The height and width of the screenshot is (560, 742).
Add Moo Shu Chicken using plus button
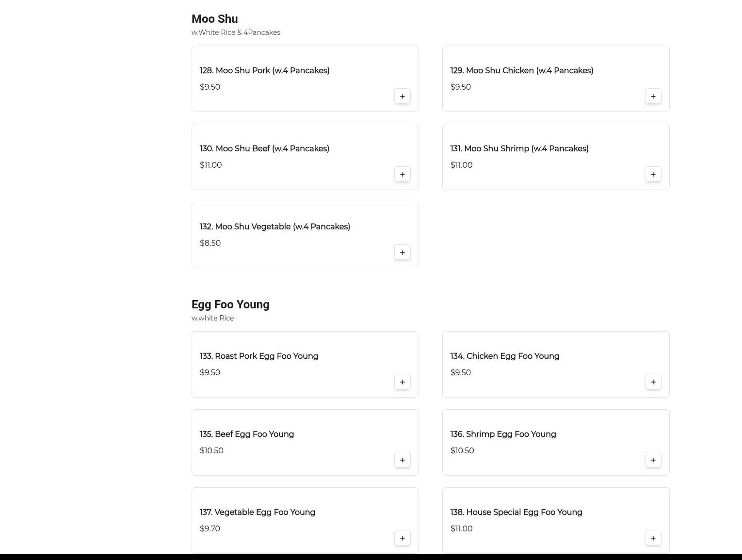pos(653,96)
